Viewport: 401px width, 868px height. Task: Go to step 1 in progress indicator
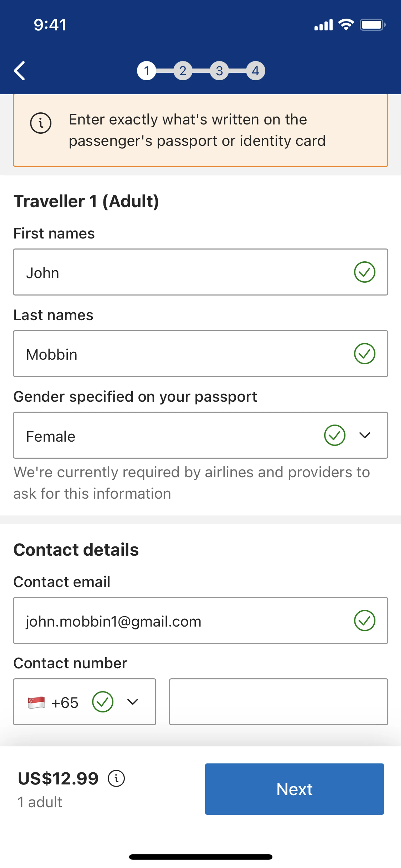coord(146,71)
